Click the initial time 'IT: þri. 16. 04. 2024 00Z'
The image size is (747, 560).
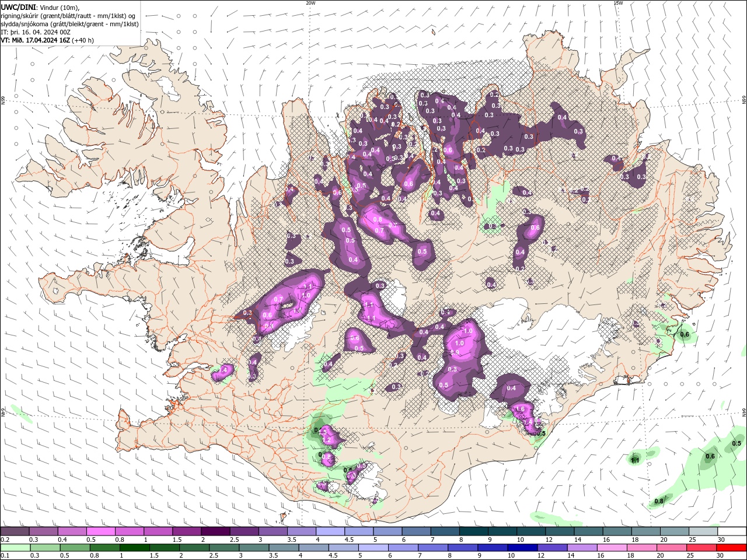click(x=36, y=32)
